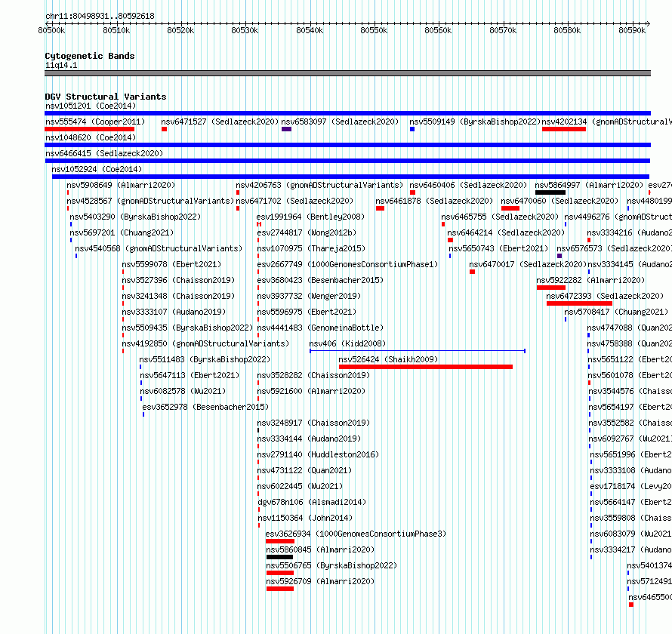672x634 pixels.
Task: Click nsv3248917 (Chaisson2019) label
Action: tap(313, 423)
